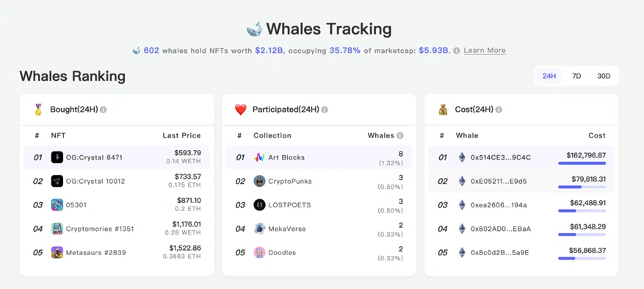
Task: Click the Cryptomories #1351 thumbnail image
Action: click(57, 229)
